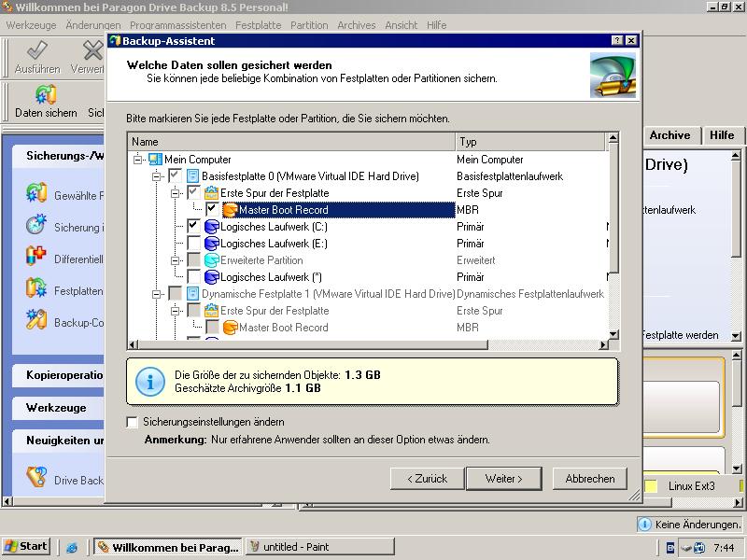747x560 pixels.
Task: Click the Typ column header
Action: [x=531, y=142]
